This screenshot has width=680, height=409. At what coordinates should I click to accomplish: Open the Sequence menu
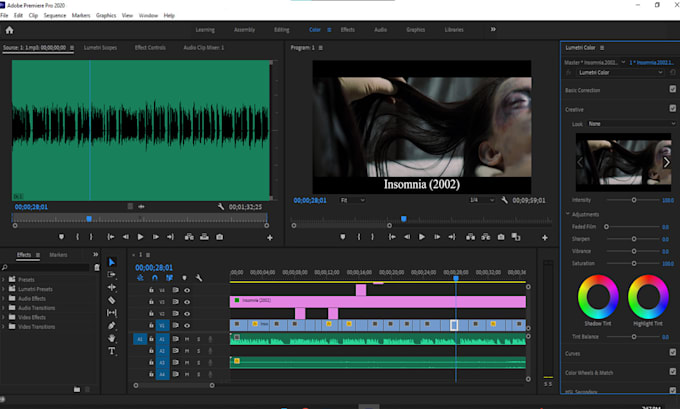(x=55, y=15)
